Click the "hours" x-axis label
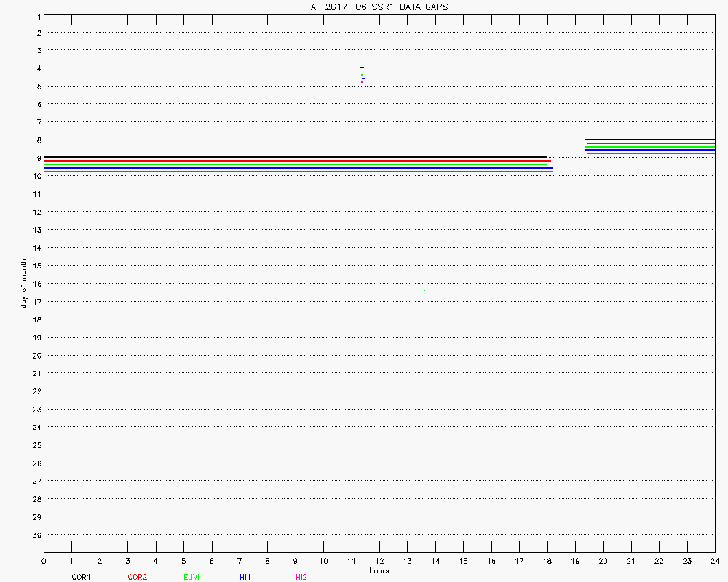This screenshot has width=728, height=582. [379, 570]
